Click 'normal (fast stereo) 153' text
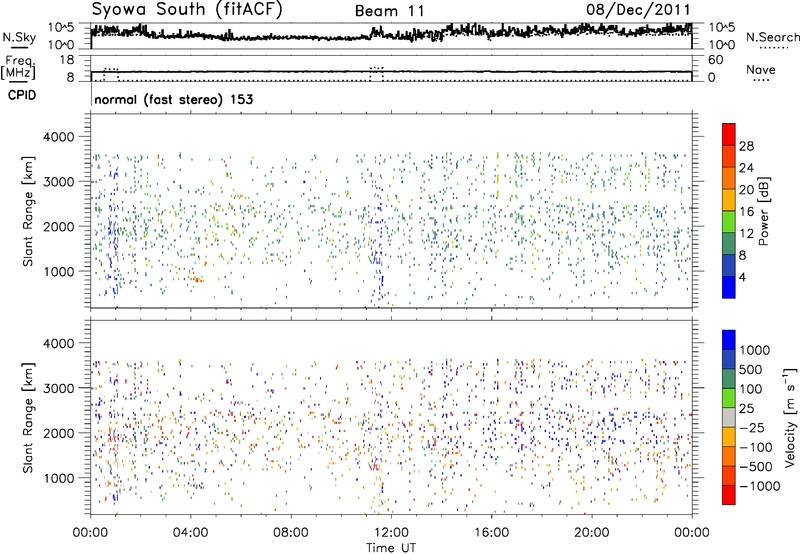Viewport: 800px width, 554px height. [173, 99]
